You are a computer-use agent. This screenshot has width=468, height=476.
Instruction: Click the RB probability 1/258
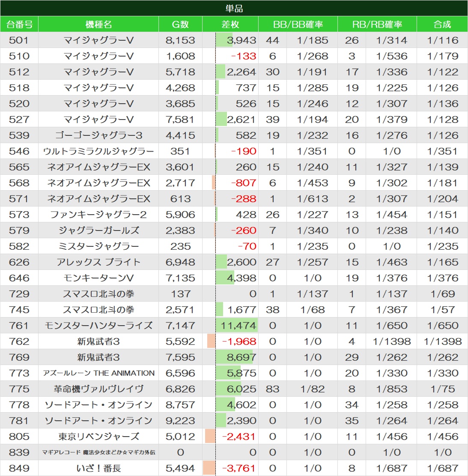(391, 404)
